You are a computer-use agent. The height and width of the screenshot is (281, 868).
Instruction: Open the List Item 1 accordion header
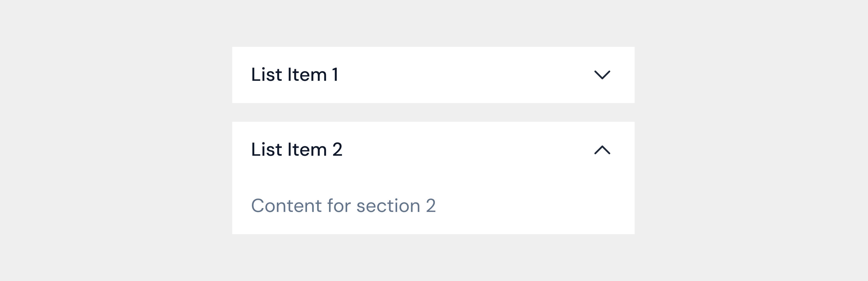tap(433, 75)
